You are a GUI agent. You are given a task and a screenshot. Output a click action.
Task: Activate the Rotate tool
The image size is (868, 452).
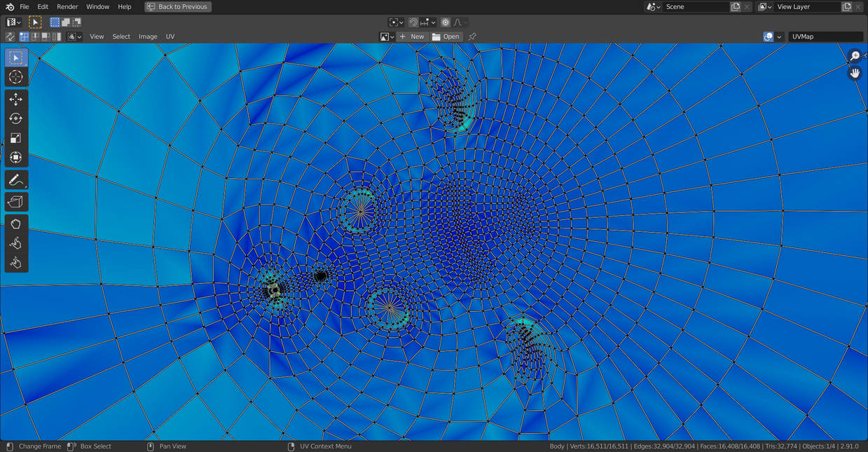[16, 119]
